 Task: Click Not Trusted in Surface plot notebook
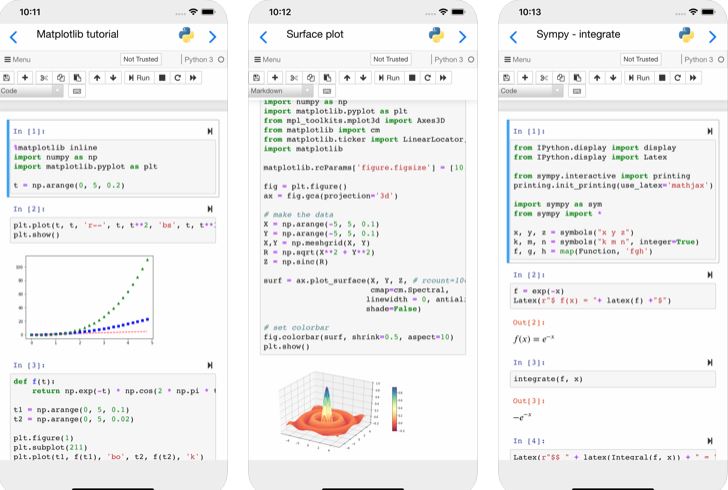click(390, 59)
